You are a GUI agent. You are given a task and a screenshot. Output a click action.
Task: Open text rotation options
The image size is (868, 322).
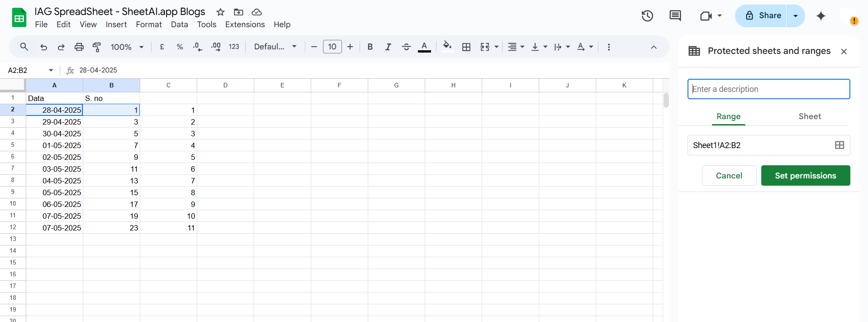pos(585,47)
